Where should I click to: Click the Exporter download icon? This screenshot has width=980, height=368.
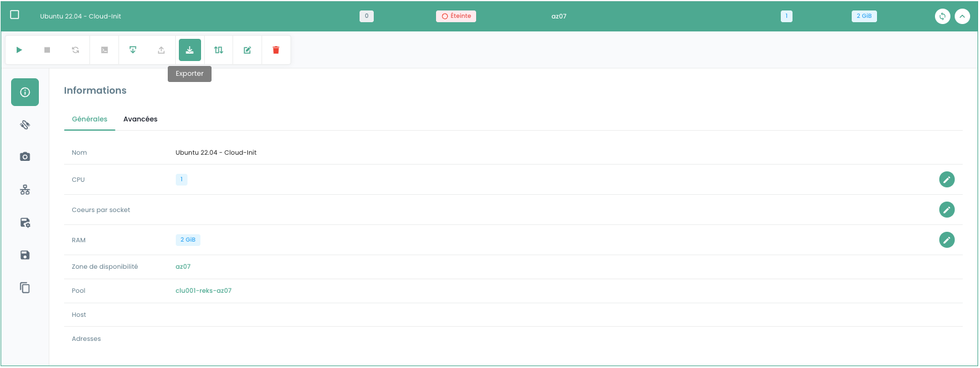(x=190, y=50)
